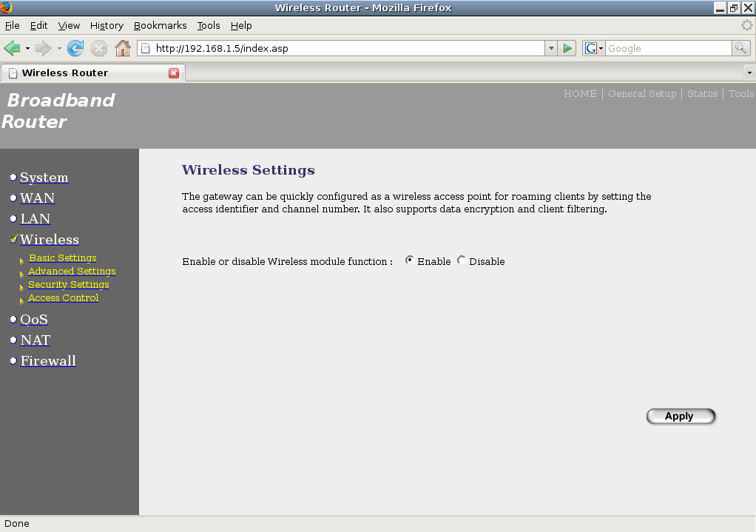Expand the address bar history dropdown
Screen dimensions: 756x532
(x=551, y=48)
